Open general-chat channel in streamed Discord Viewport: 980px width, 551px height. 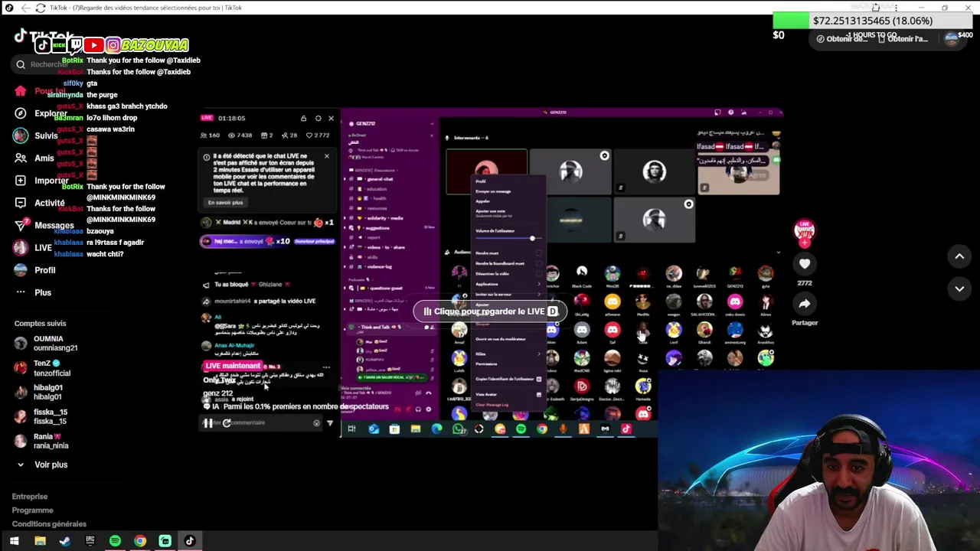click(x=379, y=179)
